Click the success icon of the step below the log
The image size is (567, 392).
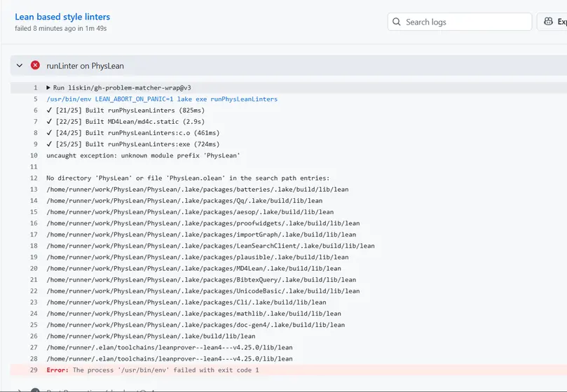35,389
